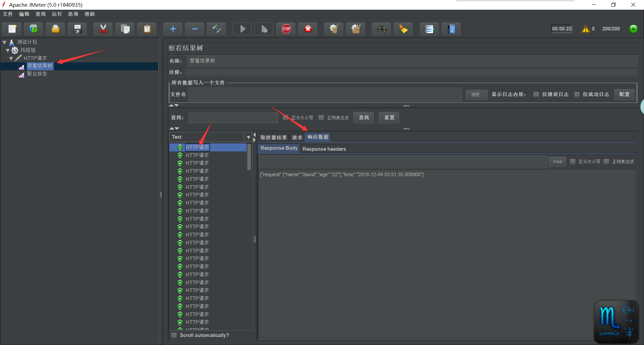This screenshot has height=345, width=644.
Task: Collapse the HTTP请求 tree node
Action: click(11, 58)
